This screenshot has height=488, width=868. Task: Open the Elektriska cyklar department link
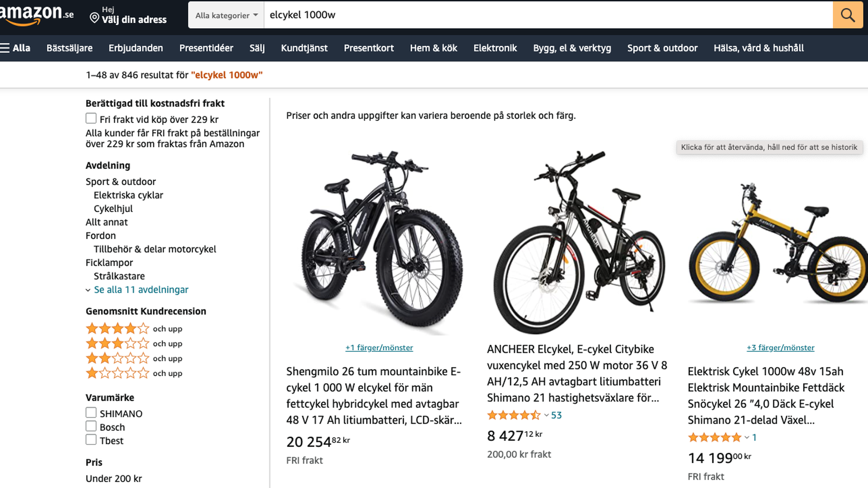pyautogui.click(x=128, y=195)
